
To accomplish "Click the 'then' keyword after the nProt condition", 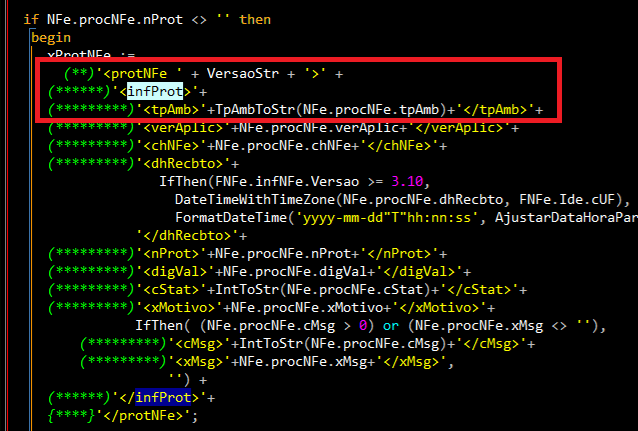I will [255, 20].
